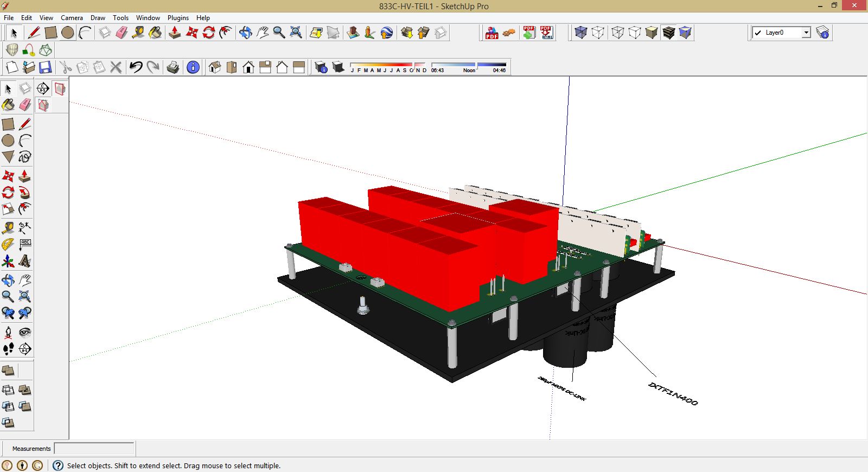The width and height of the screenshot is (868, 472).
Task: Open the Window menu
Action: (x=148, y=18)
